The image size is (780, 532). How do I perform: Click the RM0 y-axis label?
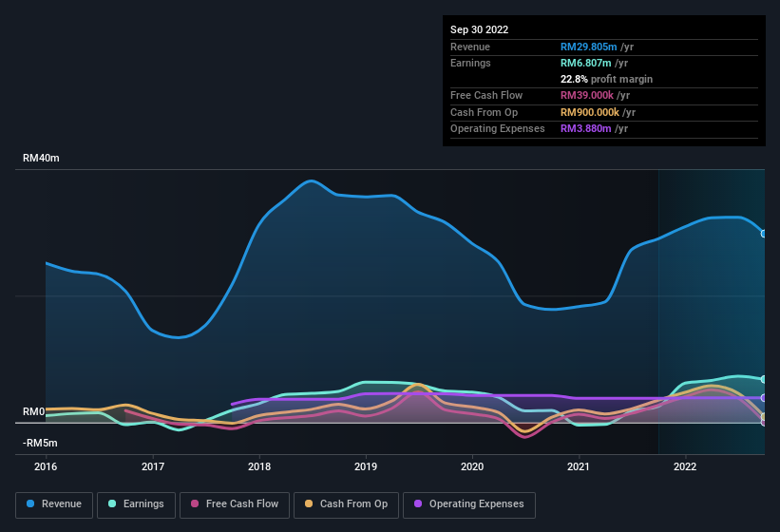[34, 411]
